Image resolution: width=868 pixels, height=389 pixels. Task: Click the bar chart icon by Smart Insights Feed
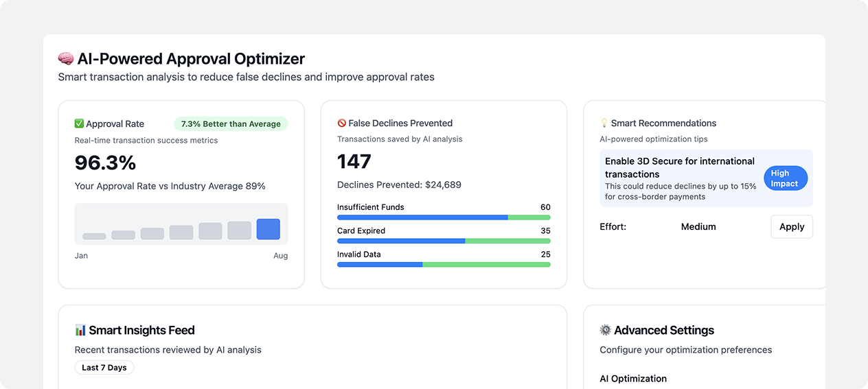(x=80, y=331)
